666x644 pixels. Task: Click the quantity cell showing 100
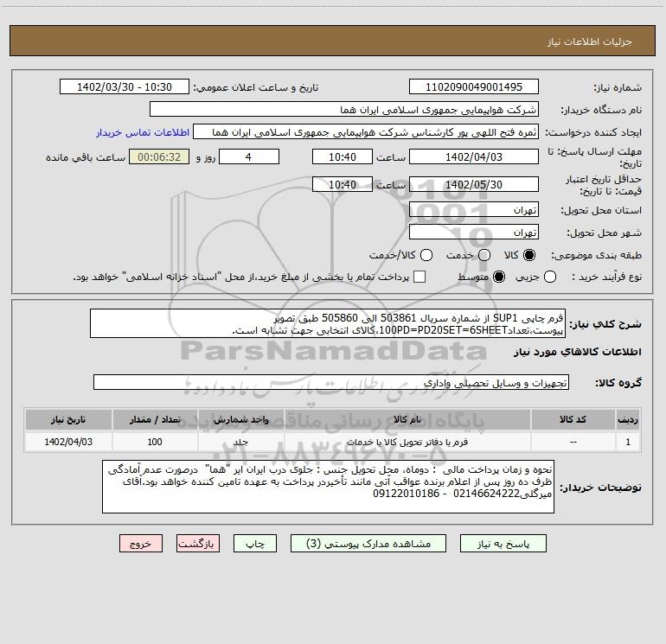155,442
